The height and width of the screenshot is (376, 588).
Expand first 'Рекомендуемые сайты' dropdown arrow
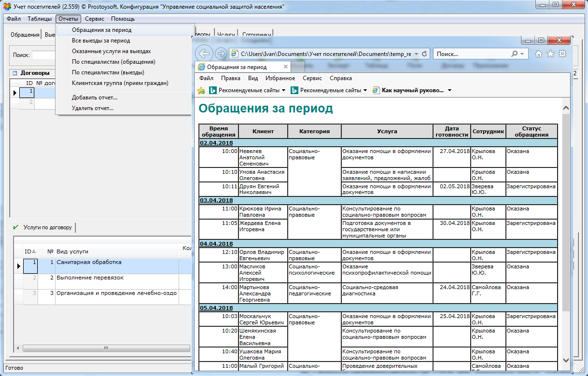click(283, 90)
